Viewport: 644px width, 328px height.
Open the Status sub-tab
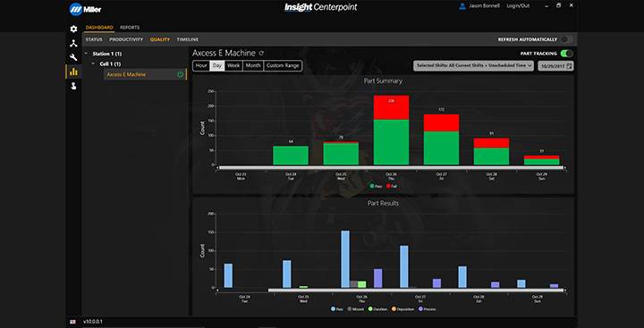tap(94, 40)
